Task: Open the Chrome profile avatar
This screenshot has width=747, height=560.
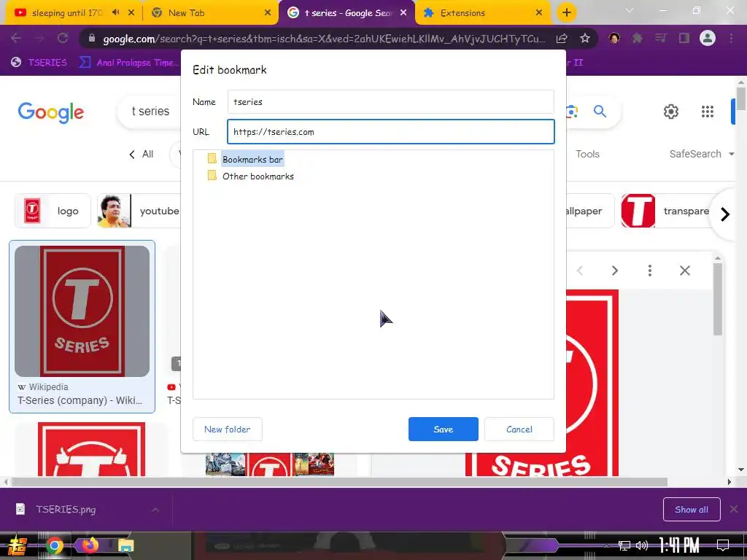Action: coord(708,38)
